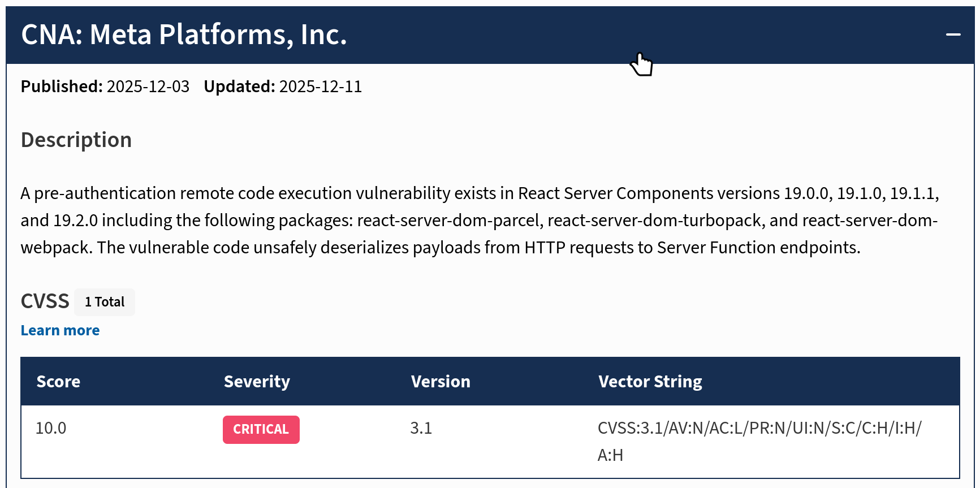Screen dimensions: 980x488
Task: Click the 10.0 score value
Action: point(51,428)
